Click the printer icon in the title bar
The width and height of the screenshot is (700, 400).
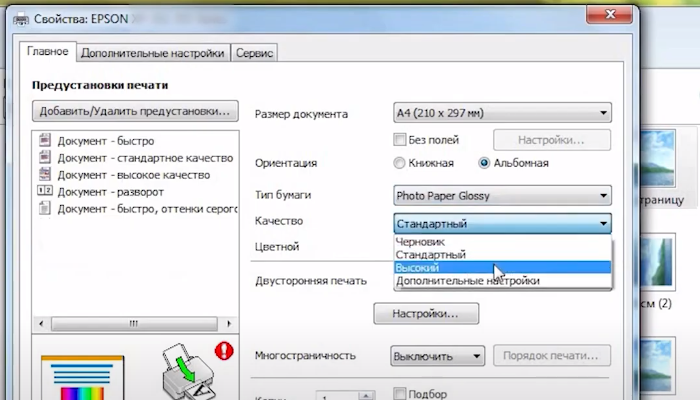[x=21, y=20]
